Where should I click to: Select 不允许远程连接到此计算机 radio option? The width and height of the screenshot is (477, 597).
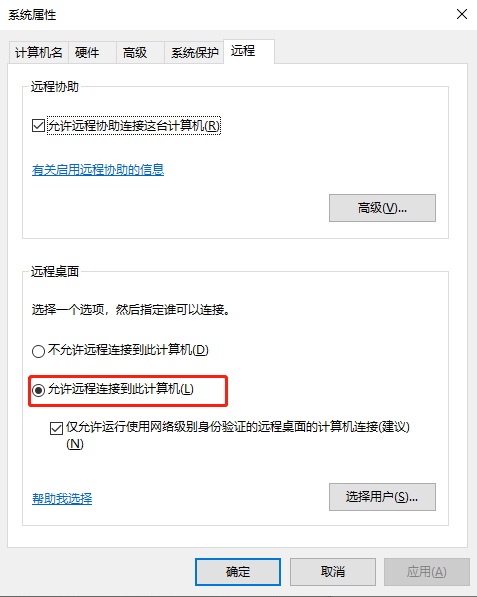pos(38,351)
